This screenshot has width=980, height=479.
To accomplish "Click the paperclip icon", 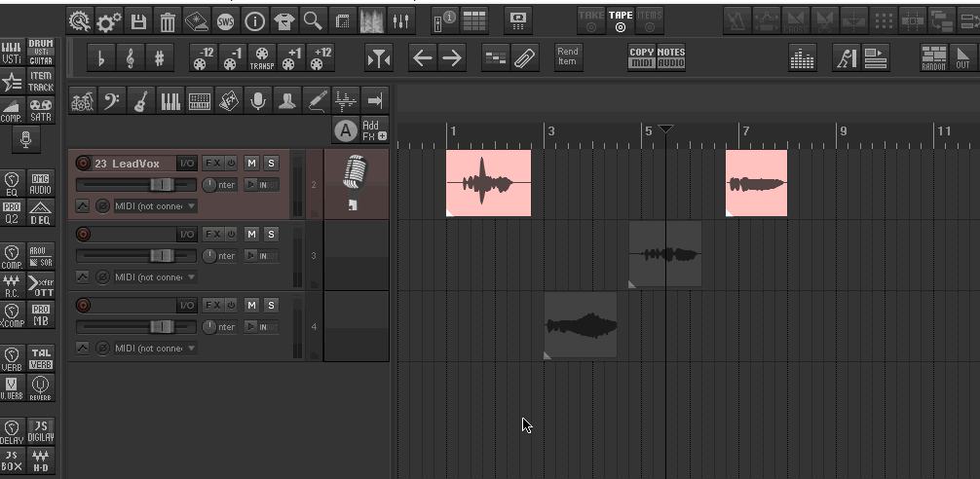I will pyautogui.click(x=525, y=58).
